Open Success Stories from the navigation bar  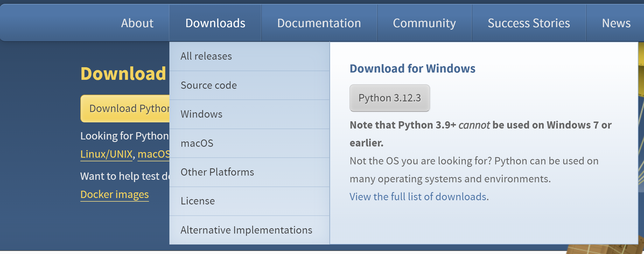pyautogui.click(x=529, y=23)
